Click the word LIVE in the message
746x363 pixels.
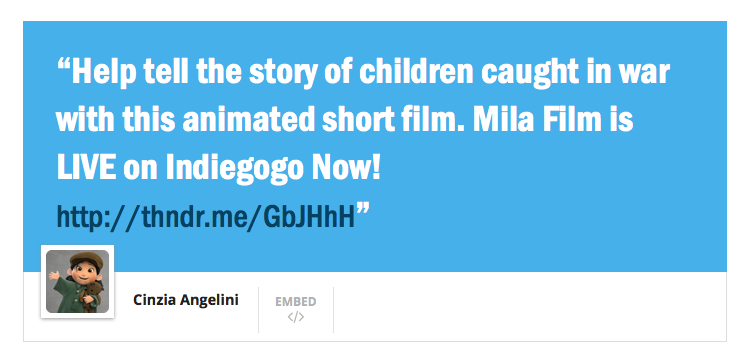coord(86,167)
